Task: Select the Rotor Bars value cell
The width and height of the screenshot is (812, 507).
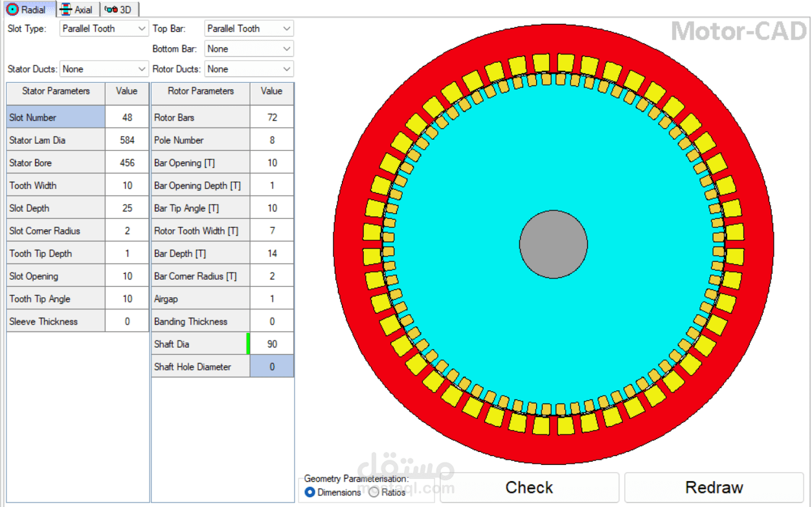Action: point(272,117)
